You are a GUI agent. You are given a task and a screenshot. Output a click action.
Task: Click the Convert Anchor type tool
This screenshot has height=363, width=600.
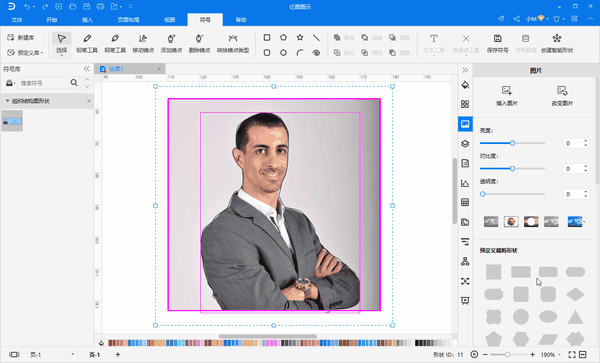click(x=233, y=43)
